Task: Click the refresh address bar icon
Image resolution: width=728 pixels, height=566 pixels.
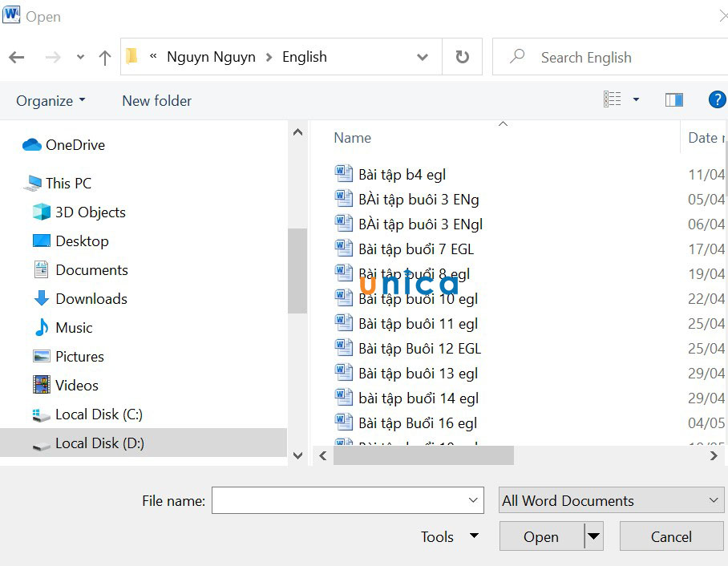Action: coord(462,56)
